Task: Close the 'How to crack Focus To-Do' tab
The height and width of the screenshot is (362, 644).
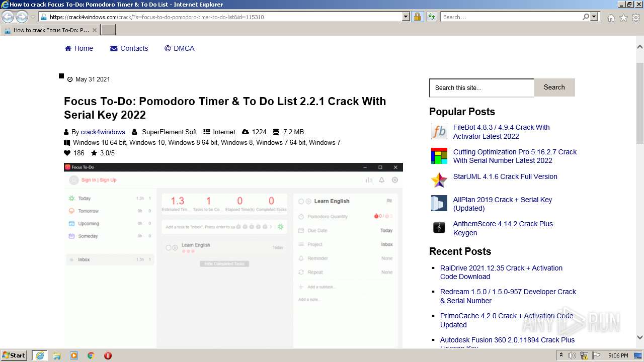Action: pos(95,30)
